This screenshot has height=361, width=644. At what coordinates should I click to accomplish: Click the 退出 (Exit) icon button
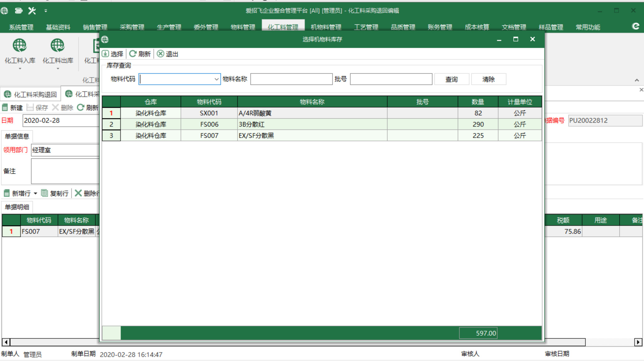[159, 54]
